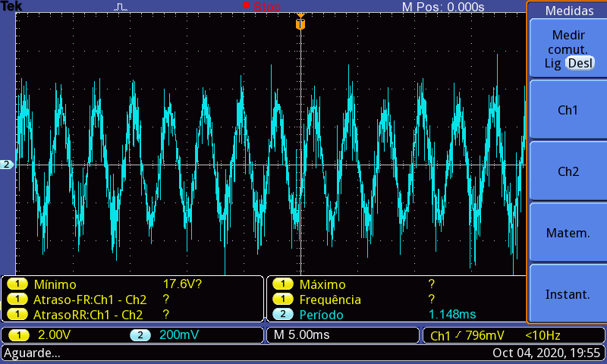
Task: Click the Ch1 trigger source label
Action: click(x=440, y=336)
